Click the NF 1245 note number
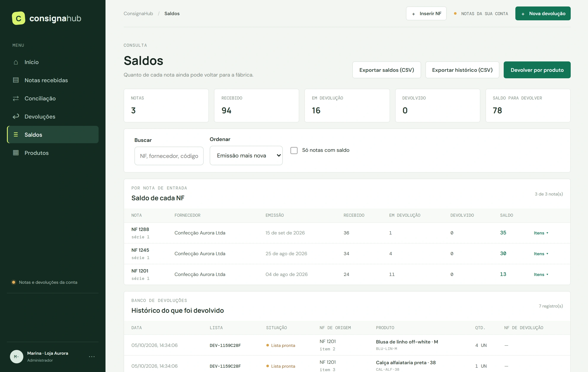Image resolution: width=588 pixels, height=372 pixels. point(140,250)
